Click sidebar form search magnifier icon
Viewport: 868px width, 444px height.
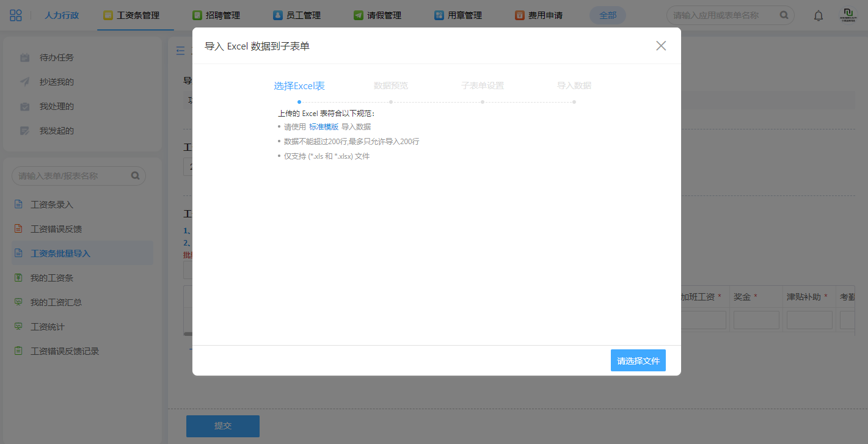[136, 176]
